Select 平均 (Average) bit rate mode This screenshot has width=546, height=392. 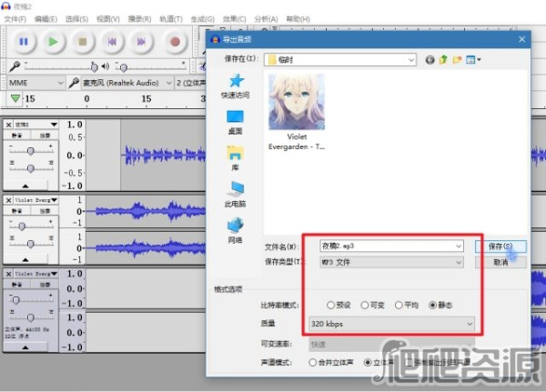coord(407,306)
